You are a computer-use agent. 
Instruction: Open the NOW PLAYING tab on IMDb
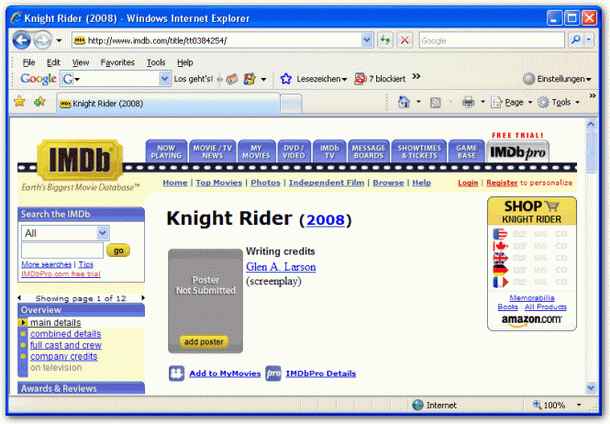tap(167, 152)
